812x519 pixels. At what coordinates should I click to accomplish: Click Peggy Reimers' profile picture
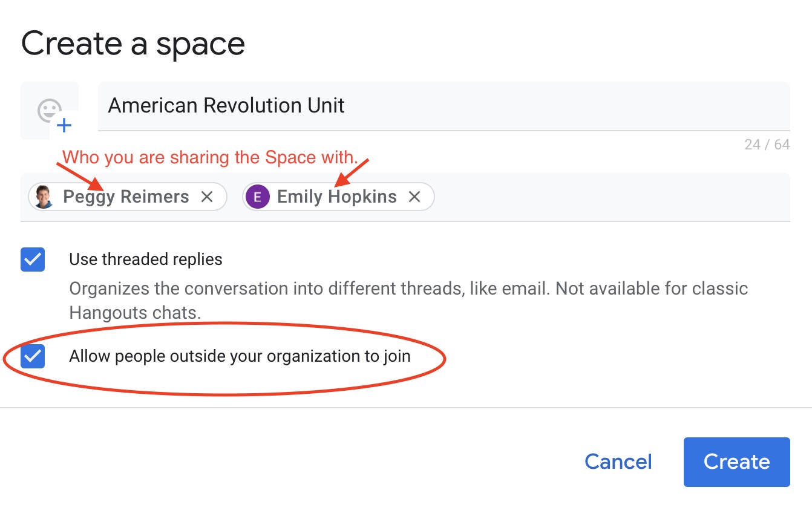43,196
